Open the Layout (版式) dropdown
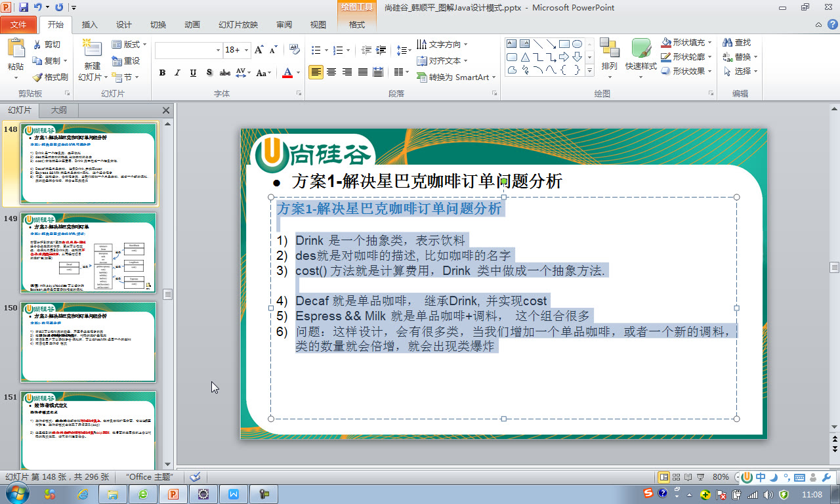The height and width of the screenshot is (504, 840). tap(129, 45)
